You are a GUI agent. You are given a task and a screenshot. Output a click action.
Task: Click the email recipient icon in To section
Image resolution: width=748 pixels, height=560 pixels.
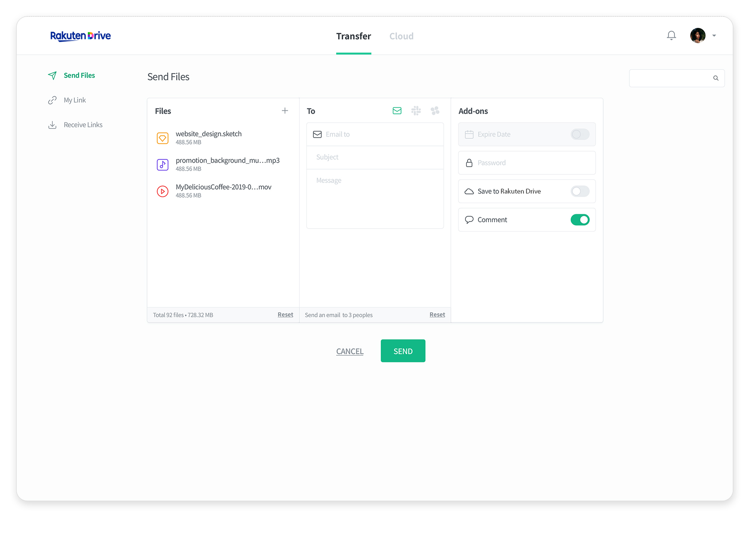point(397,111)
